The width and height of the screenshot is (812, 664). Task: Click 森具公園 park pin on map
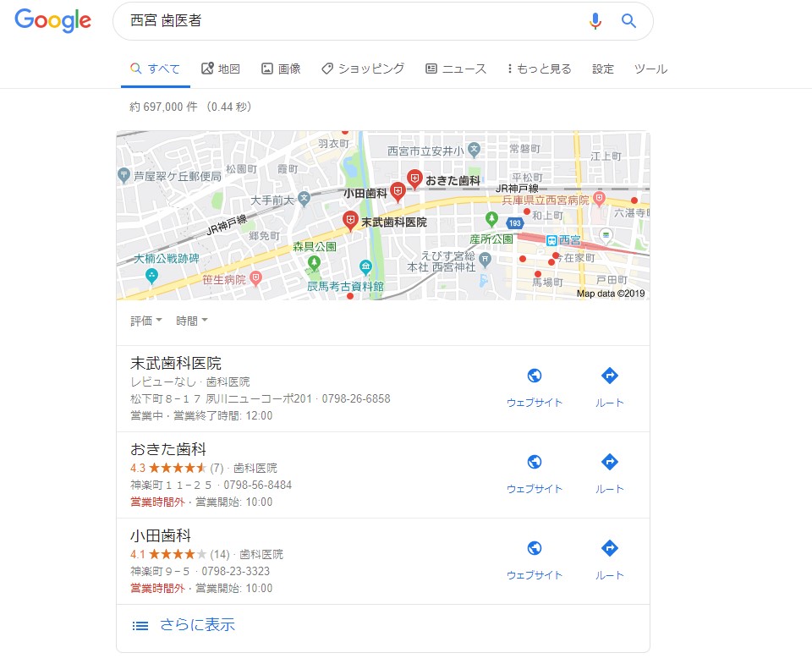click(x=314, y=263)
